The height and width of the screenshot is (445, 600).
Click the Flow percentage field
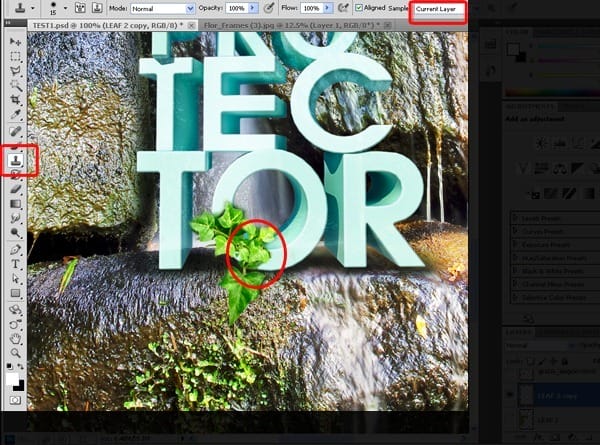[312, 8]
